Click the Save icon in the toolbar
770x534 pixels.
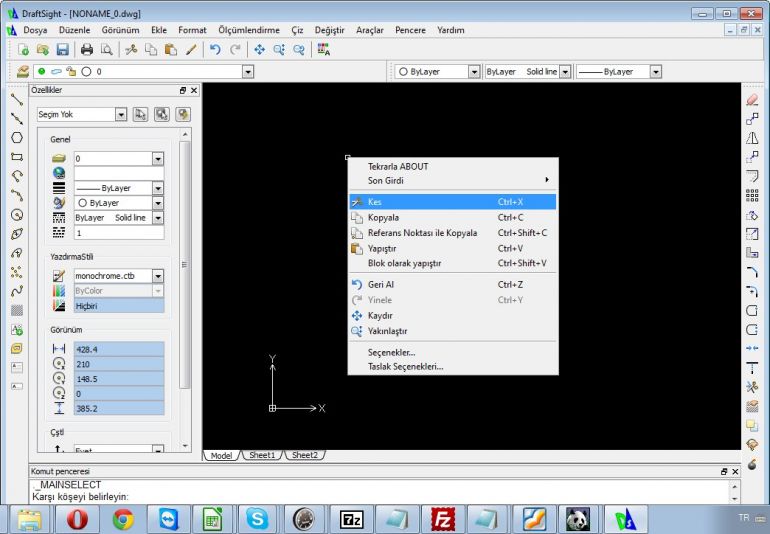(62, 49)
